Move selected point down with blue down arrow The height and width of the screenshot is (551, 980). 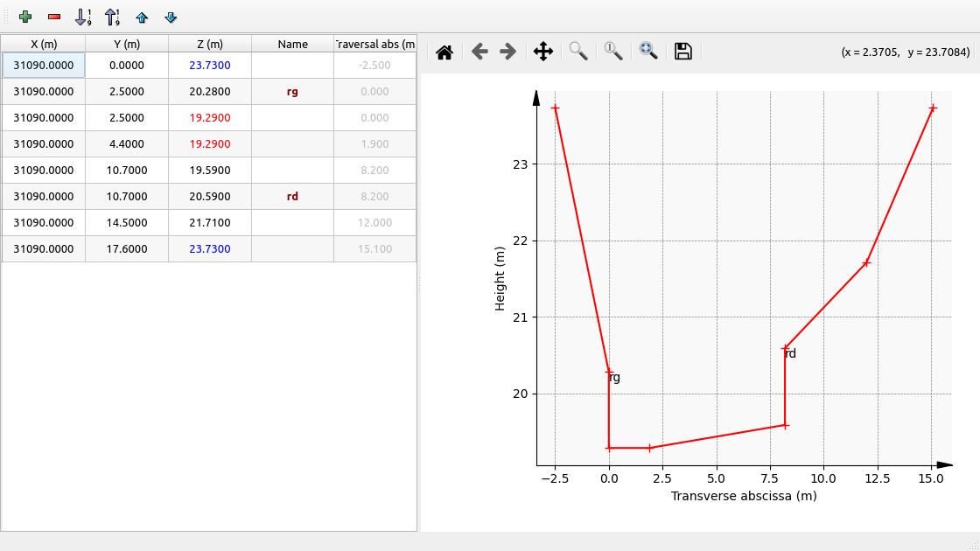pos(171,17)
